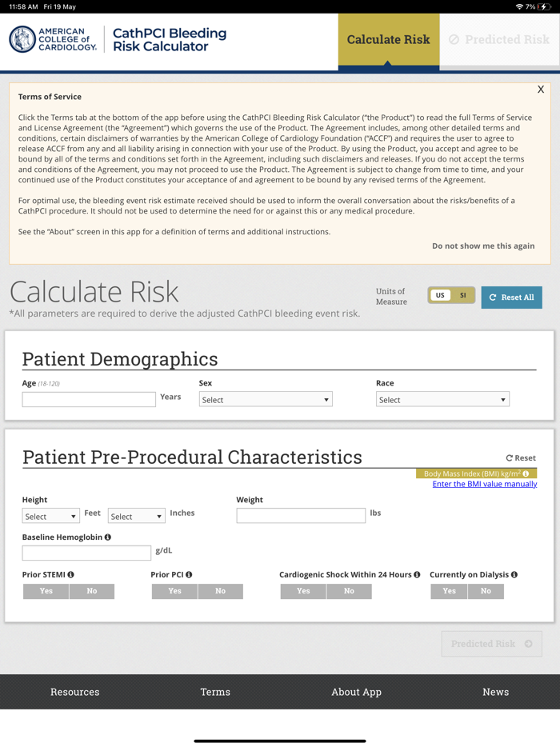
Task: Click the Prior PCI info icon
Action: pyautogui.click(x=190, y=574)
